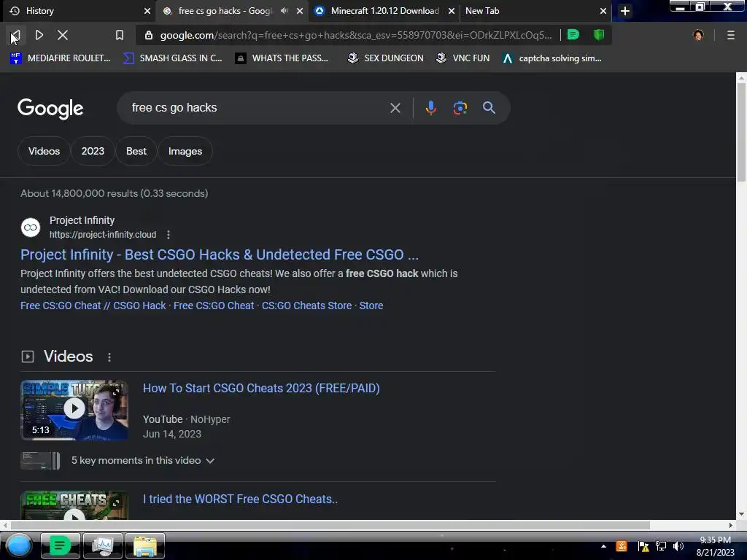The height and width of the screenshot is (560, 747).
Task: Open the green shield extension icon
Action: pos(599,34)
